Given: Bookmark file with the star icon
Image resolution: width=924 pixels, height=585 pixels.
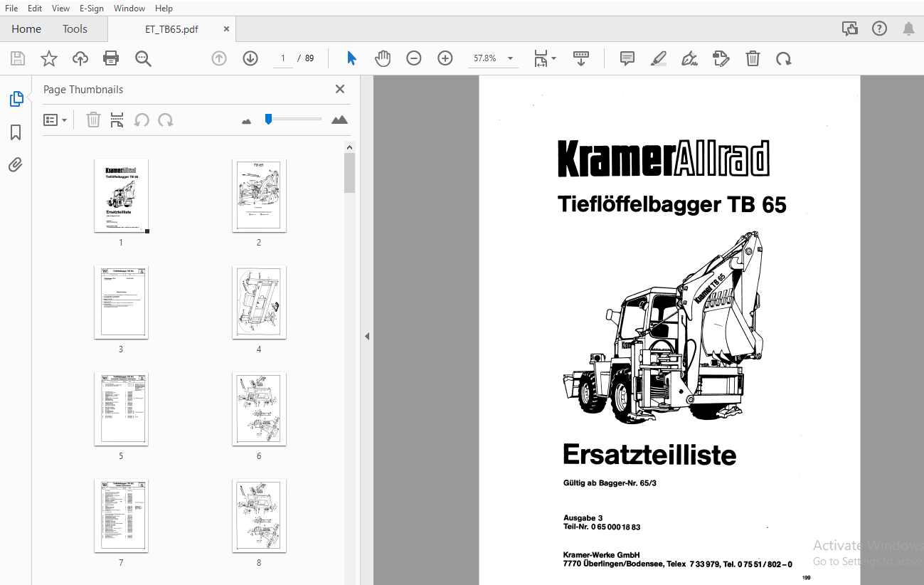Looking at the screenshot, I should pyautogui.click(x=48, y=58).
